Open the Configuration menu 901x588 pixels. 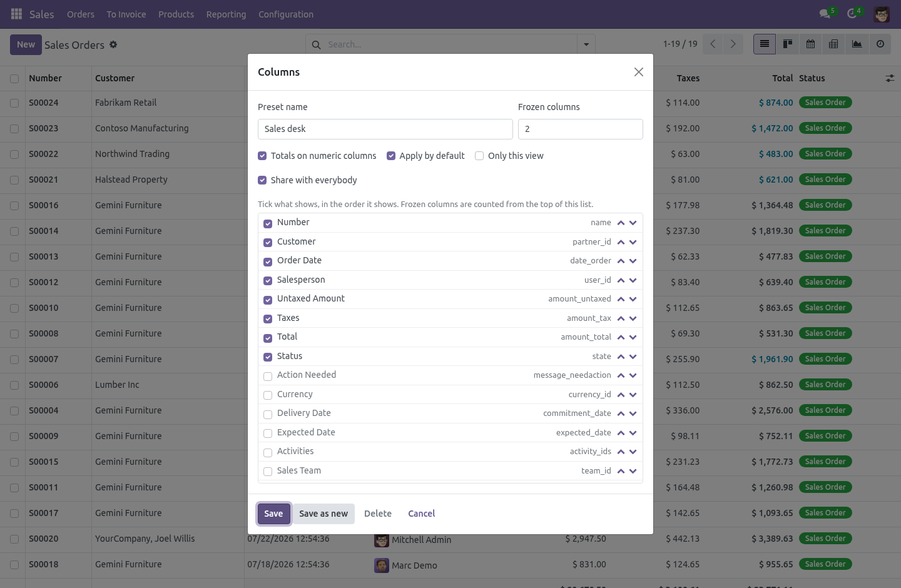click(x=286, y=14)
